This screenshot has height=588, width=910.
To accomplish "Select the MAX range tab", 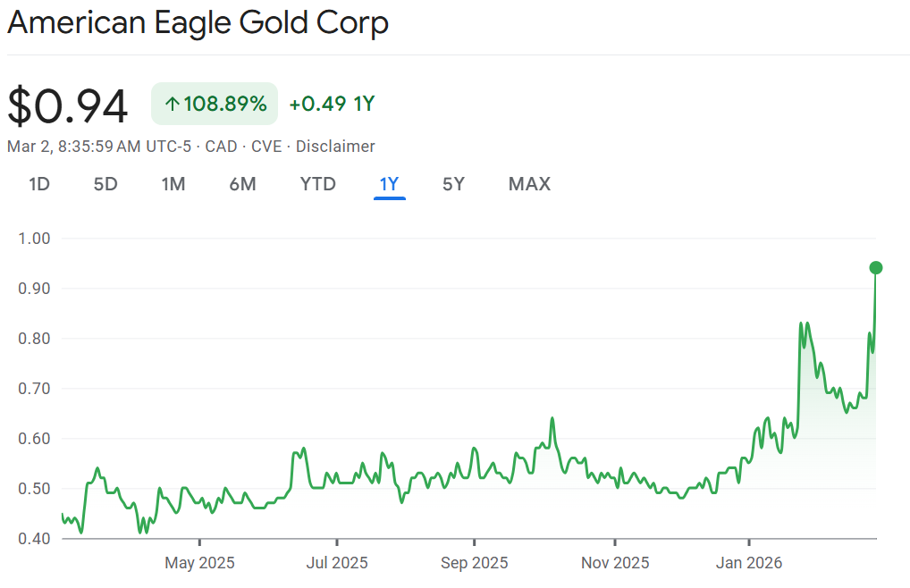I will pyautogui.click(x=529, y=184).
